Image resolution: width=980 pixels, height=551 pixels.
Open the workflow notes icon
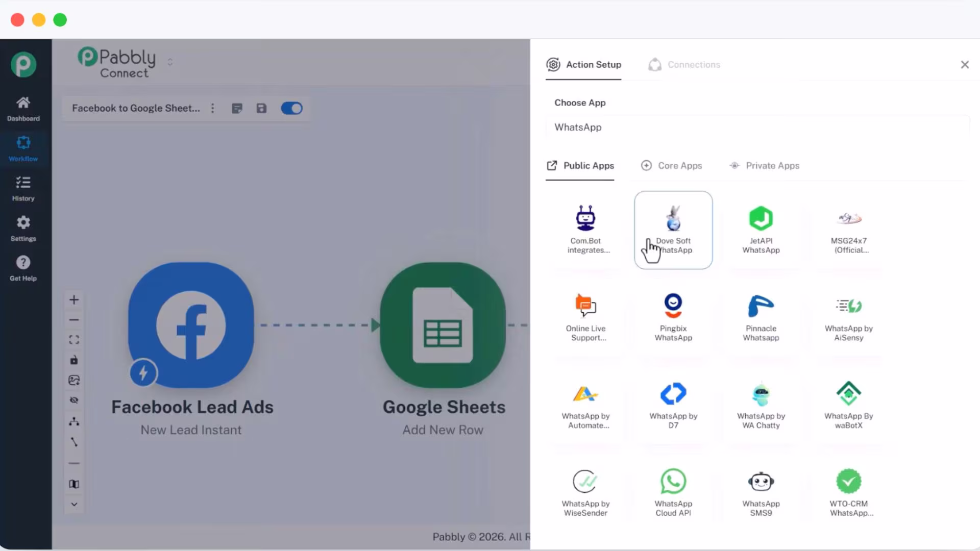click(x=237, y=108)
